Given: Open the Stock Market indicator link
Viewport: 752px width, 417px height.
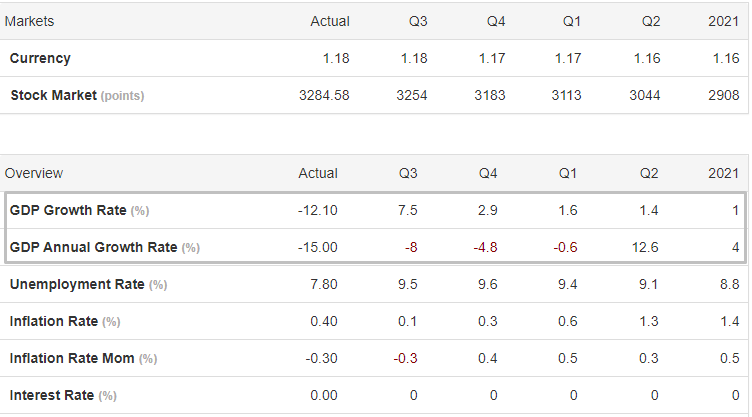Looking at the screenshot, I should click(x=53, y=95).
